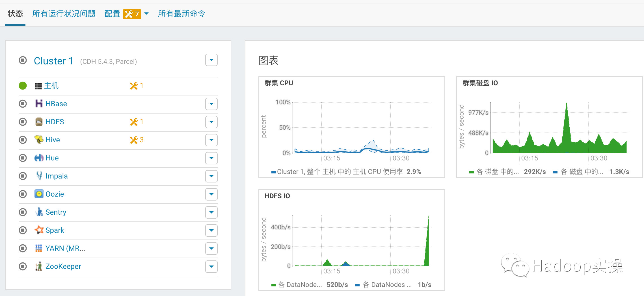Click the HBase service logo icon
This screenshot has height=296, width=644.
pyautogui.click(x=39, y=104)
